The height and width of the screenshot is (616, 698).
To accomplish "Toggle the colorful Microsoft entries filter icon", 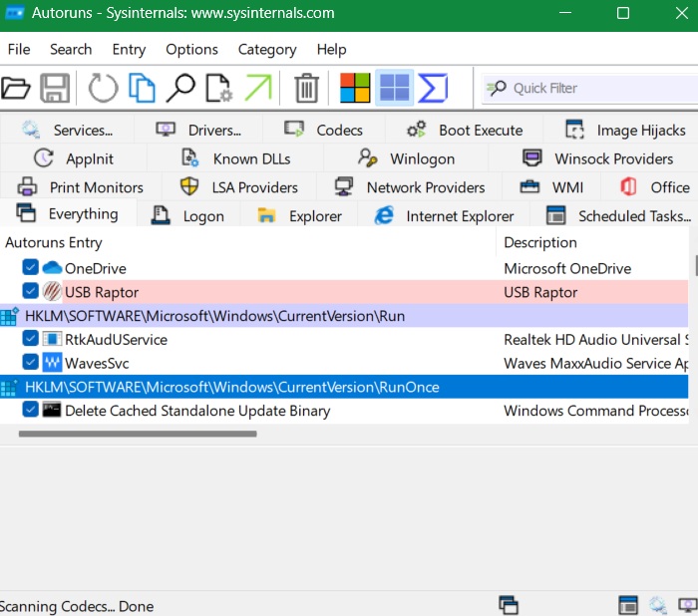I will pyautogui.click(x=355, y=88).
